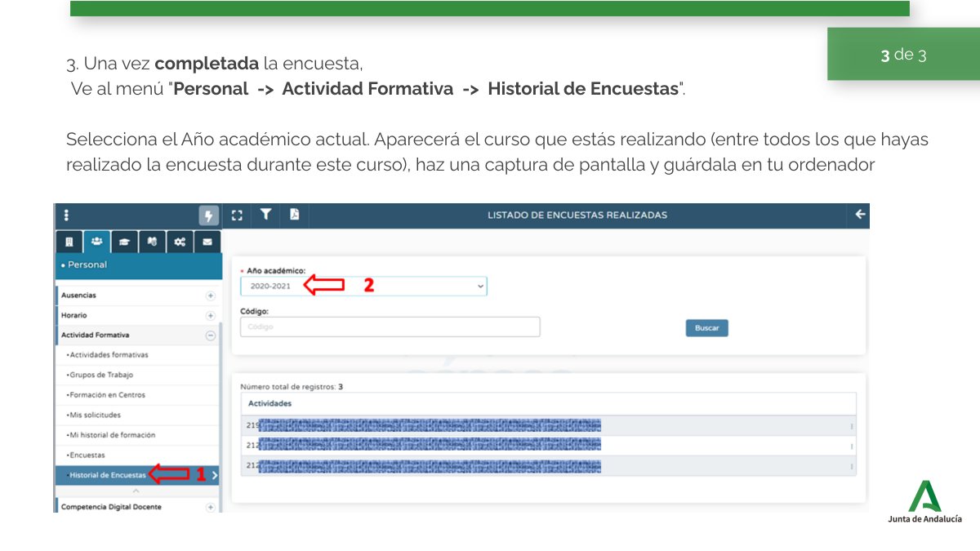Open Formación en Centros menu item

(x=137, y=395)
